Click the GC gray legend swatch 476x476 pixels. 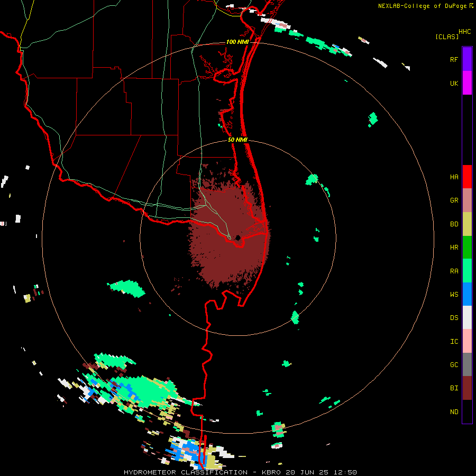coord(467,364)
